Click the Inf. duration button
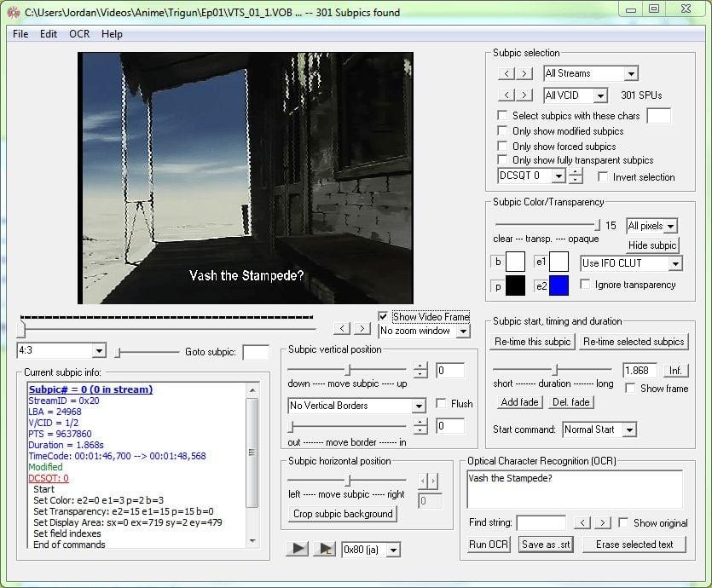The width and height of the screenshot is (712, 588). pos(675,371)
